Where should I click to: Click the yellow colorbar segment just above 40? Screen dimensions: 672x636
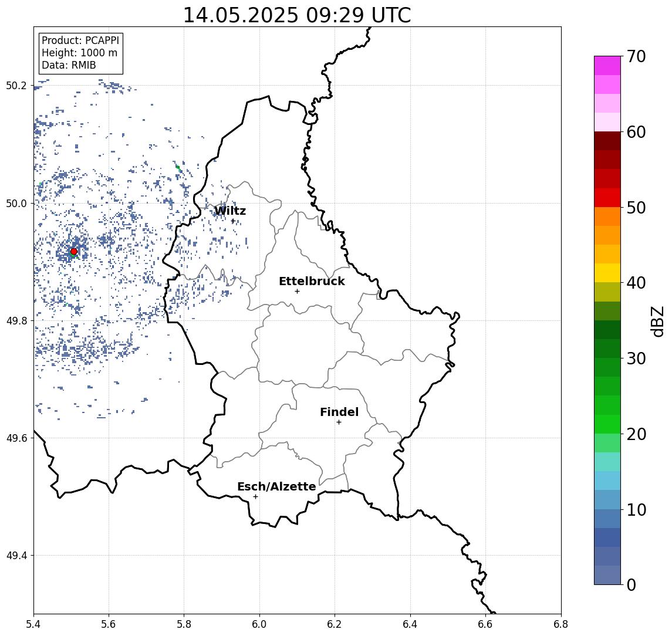[607, 273]
